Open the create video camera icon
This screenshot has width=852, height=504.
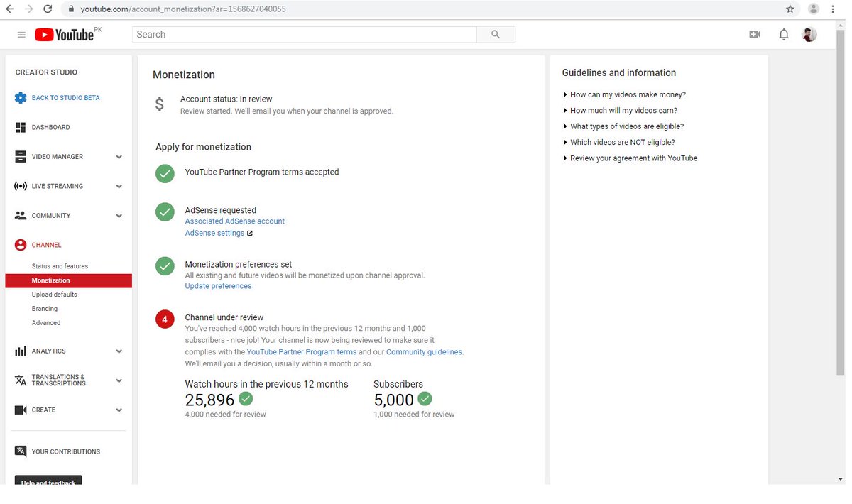[755, 34]
